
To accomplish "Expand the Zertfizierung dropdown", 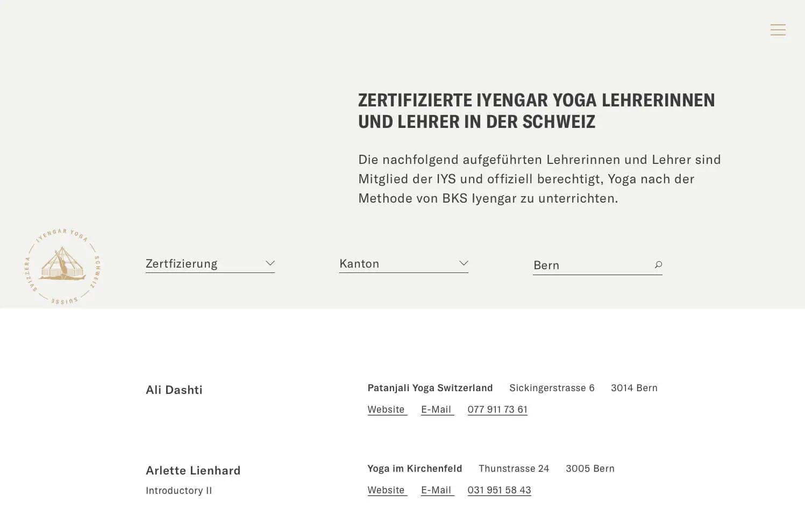I will [x=210, y=264].
